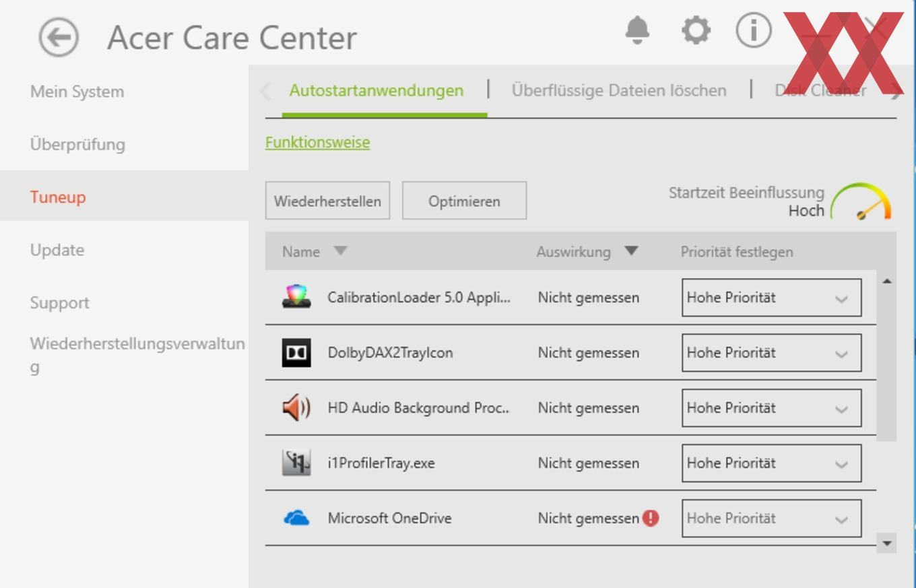Open Update section

pyautogui.click(x=57, y=250)
